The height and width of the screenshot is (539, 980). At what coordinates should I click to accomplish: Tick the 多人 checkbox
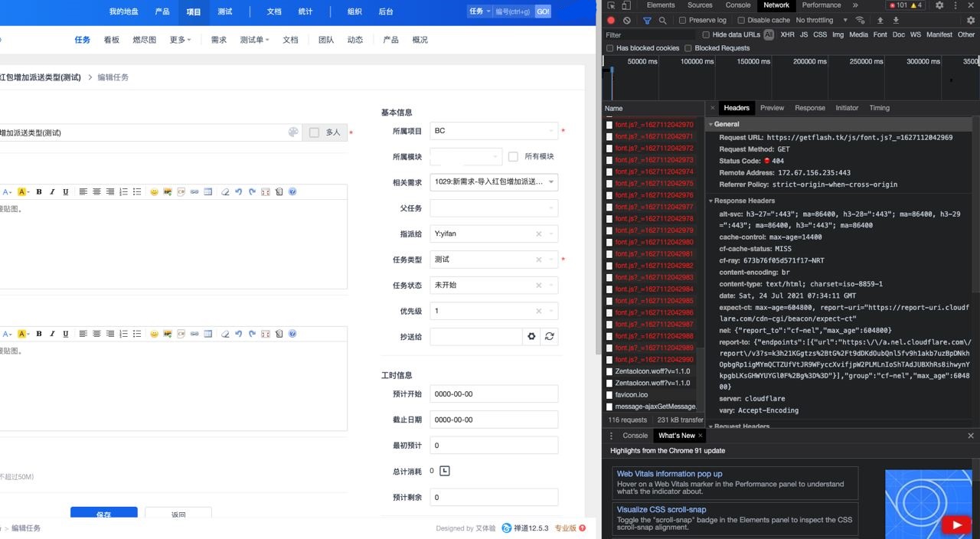(x=314, y=132)
